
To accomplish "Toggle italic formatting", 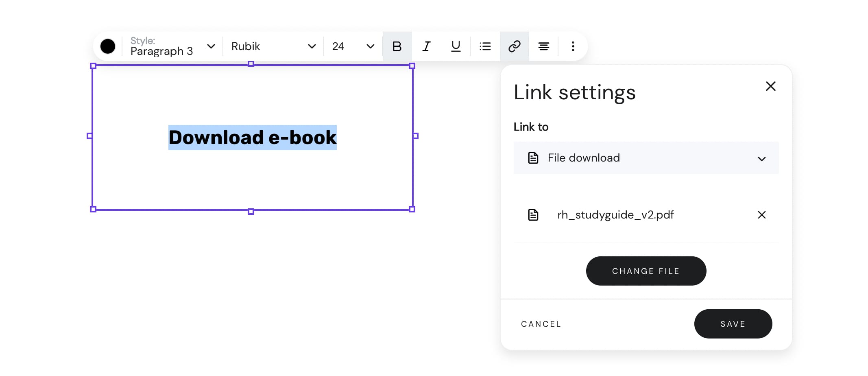I will click(426, 46).
